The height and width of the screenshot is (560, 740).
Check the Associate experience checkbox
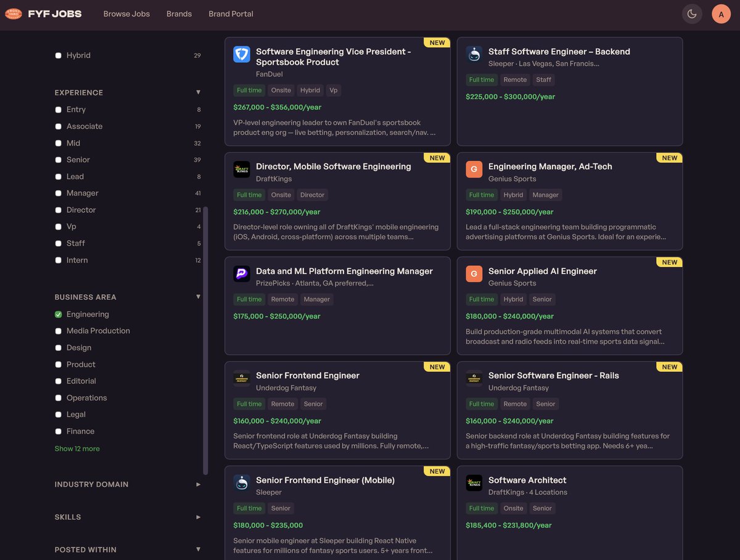[58, 126]
